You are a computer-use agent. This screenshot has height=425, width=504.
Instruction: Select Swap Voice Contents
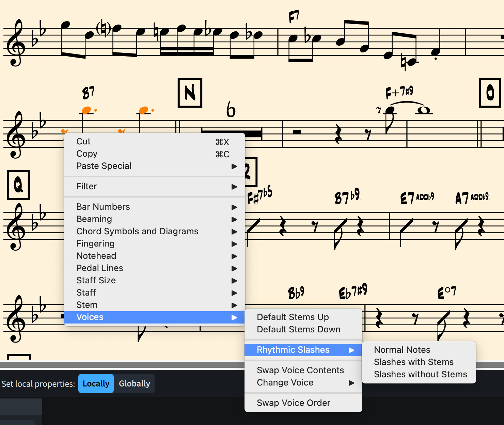[300, 370]
